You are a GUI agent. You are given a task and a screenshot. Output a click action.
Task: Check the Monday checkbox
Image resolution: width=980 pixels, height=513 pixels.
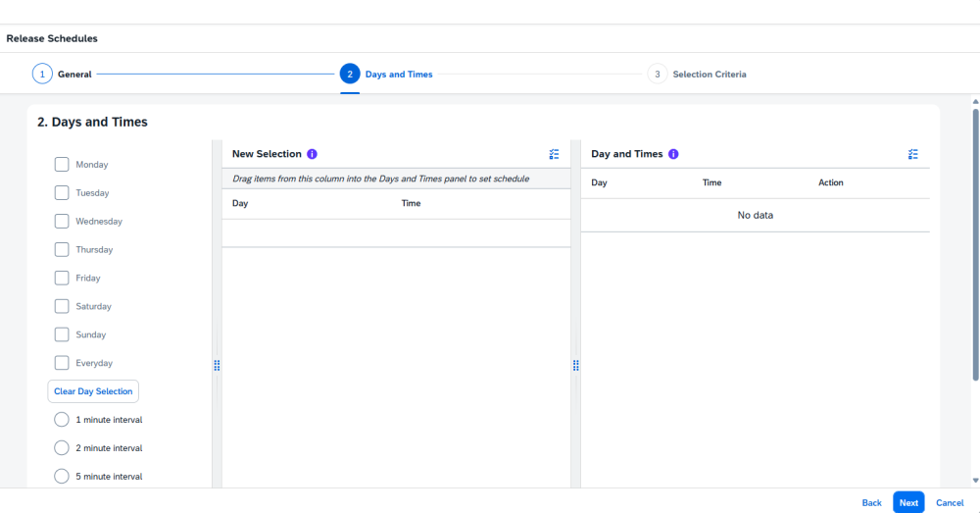point(62,165)
